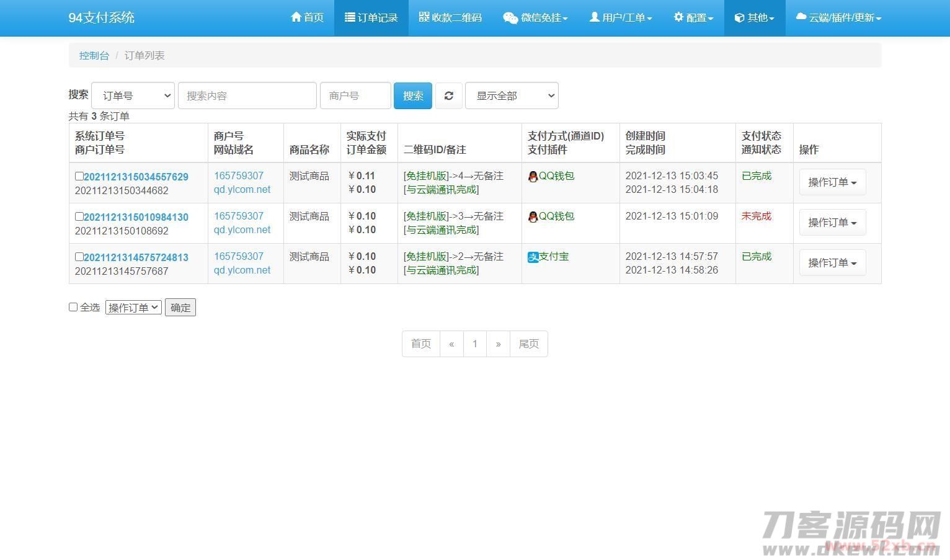Go to page 1 in pagination
This screenshot has height=560, width=950.
[475, 344]
